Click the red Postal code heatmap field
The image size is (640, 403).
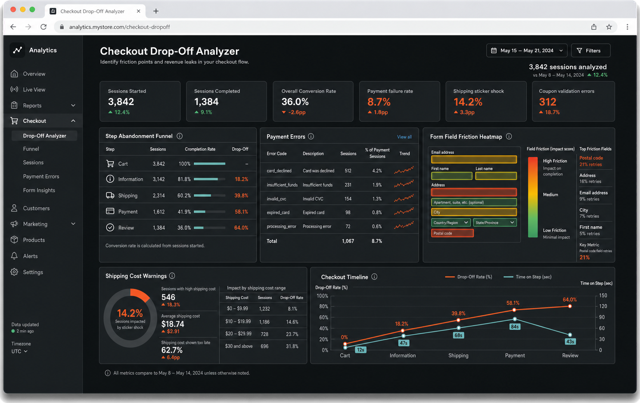pos(452,233)
